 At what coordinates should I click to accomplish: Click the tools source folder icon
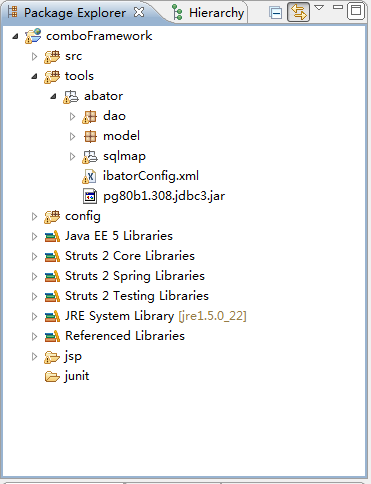point(52,77)
